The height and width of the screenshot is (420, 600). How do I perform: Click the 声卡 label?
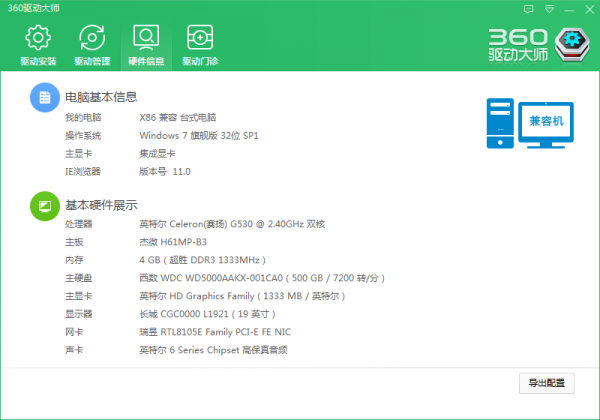pos(74,350)
